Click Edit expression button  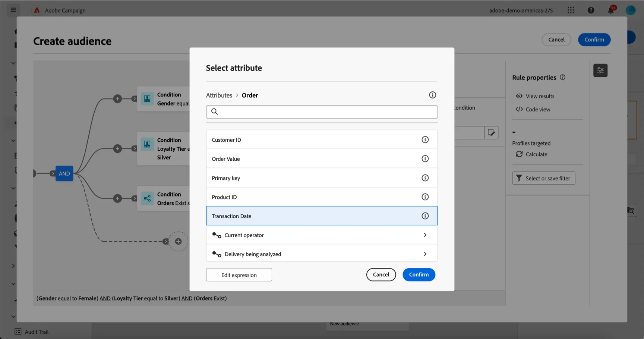coord(239,275)
